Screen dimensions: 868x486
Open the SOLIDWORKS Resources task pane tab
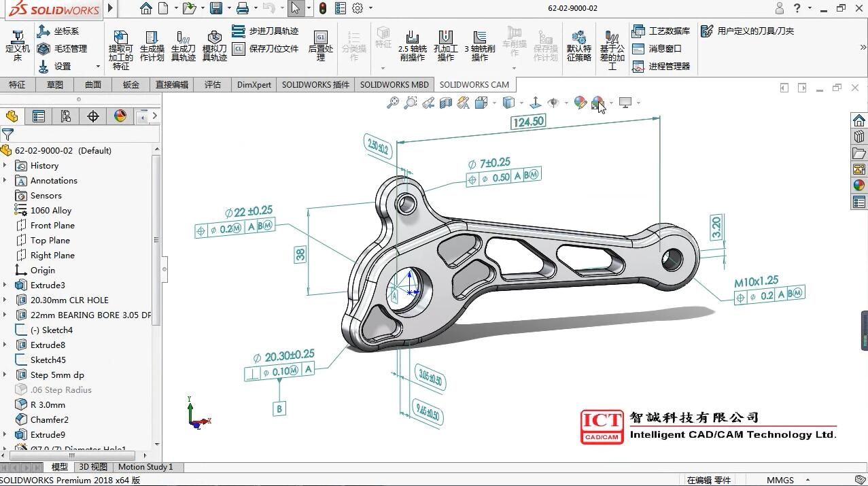point(859,121)
